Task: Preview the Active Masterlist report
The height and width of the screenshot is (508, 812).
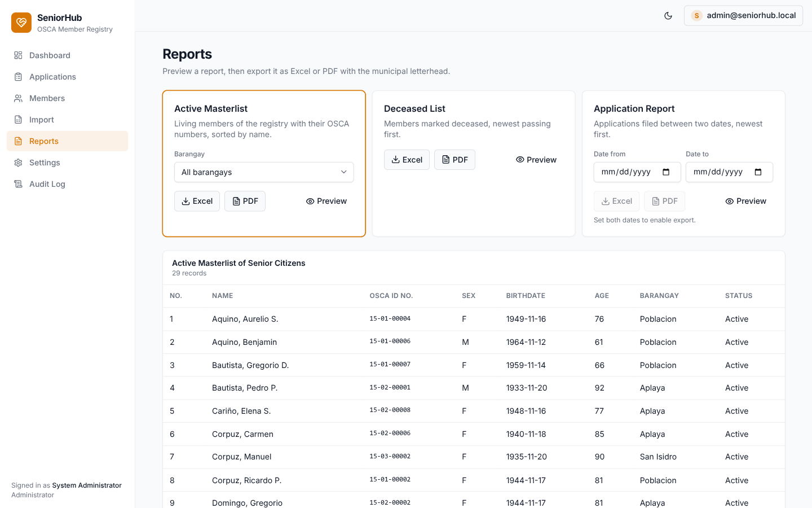Action: (x=326, y=201)
